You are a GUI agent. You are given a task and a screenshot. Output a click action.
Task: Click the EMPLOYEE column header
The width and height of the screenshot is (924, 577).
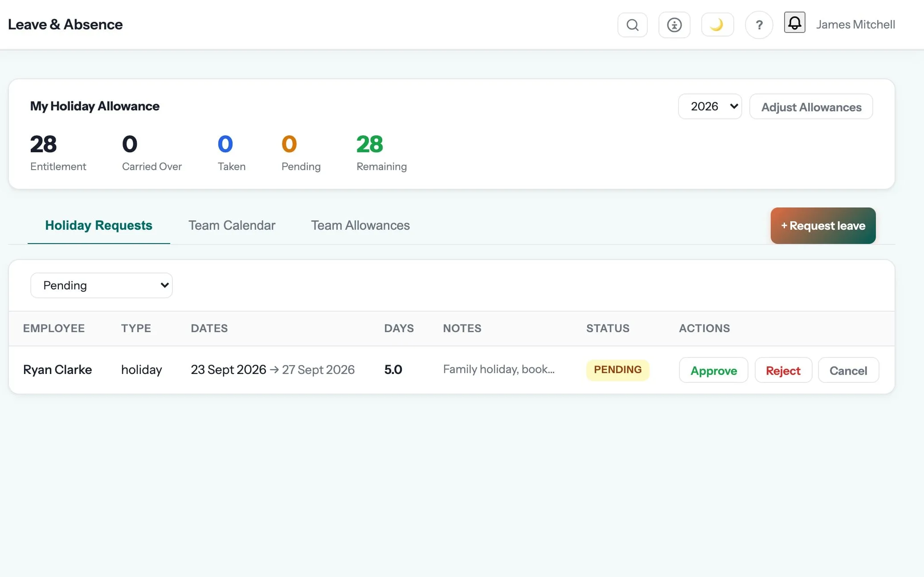[x=54, y=328]
